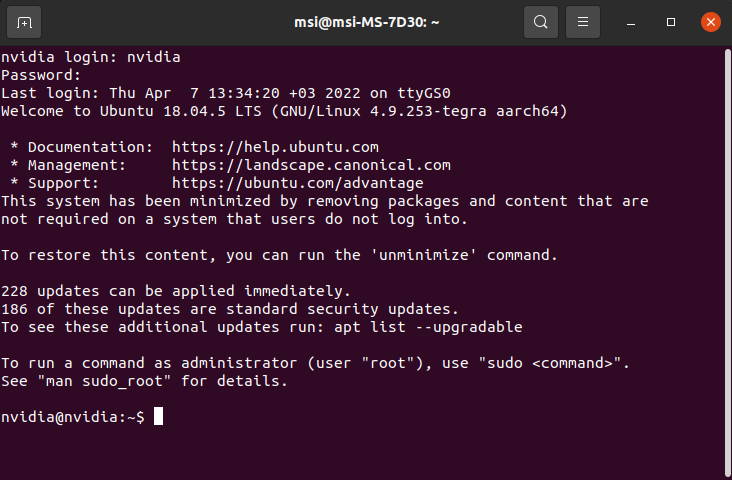Image resolution: width=732 pixels, height=480 pixels.
Task: Open the hamburger menu
Action: [x=583, y=22]
